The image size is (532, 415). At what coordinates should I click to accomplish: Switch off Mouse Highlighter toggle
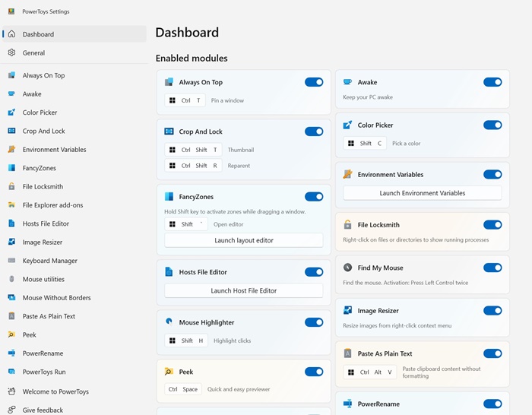click(x=314, y=322)
